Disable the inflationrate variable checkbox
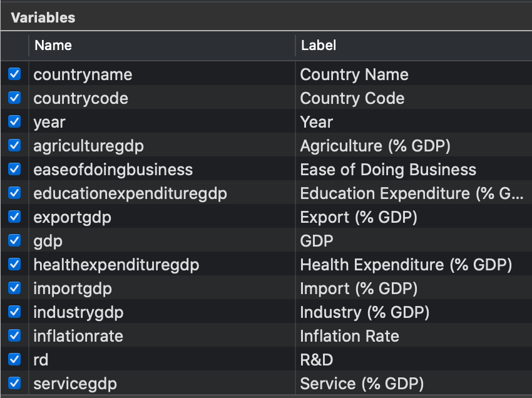The image size is (532, 398). click(14, 335)
